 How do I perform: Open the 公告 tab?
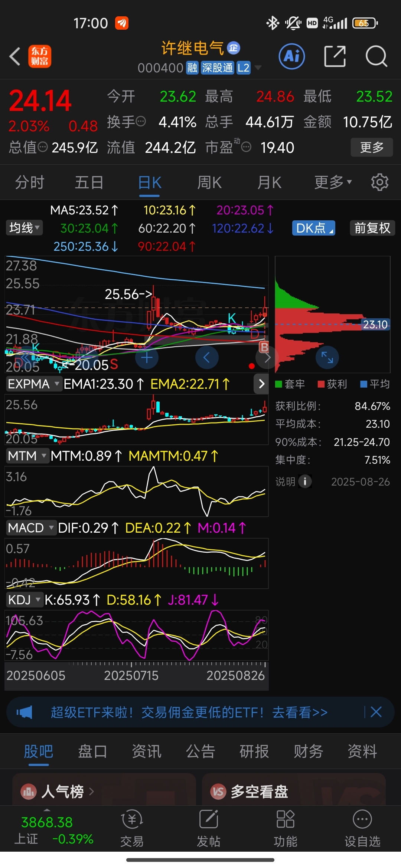(x=200, y=752)
